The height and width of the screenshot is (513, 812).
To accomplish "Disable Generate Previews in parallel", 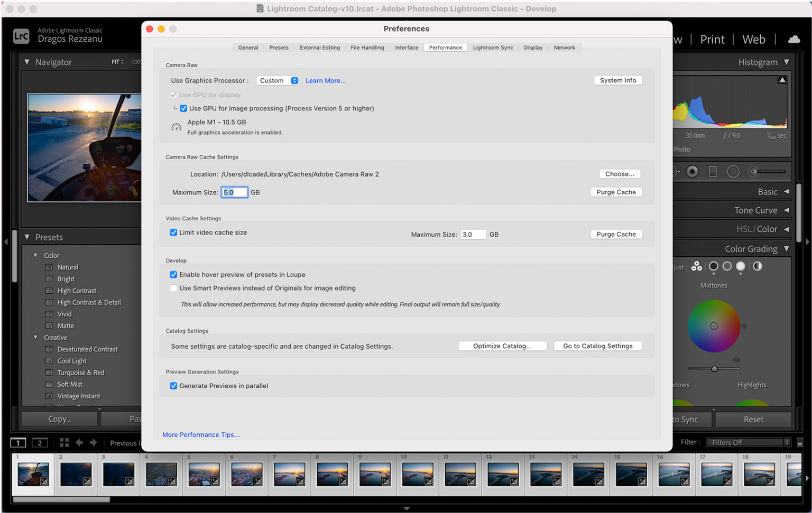I will tap(173, 386).
